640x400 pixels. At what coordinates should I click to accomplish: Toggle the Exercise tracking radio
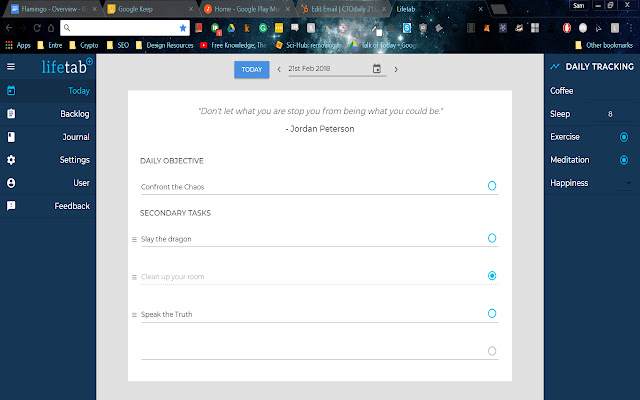pyautogui.click(x=624, y=137)
